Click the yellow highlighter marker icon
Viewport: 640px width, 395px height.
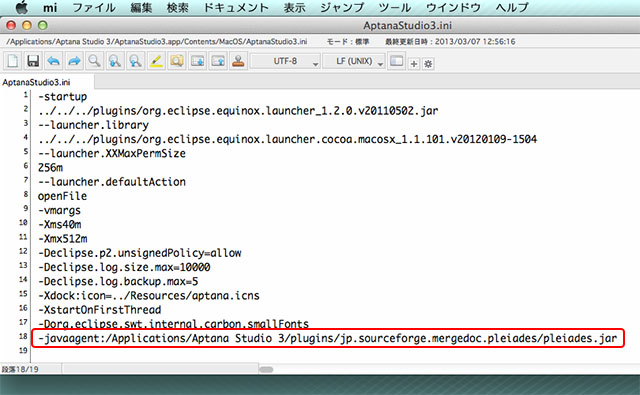pyautogui.click(x=156, y=61)
